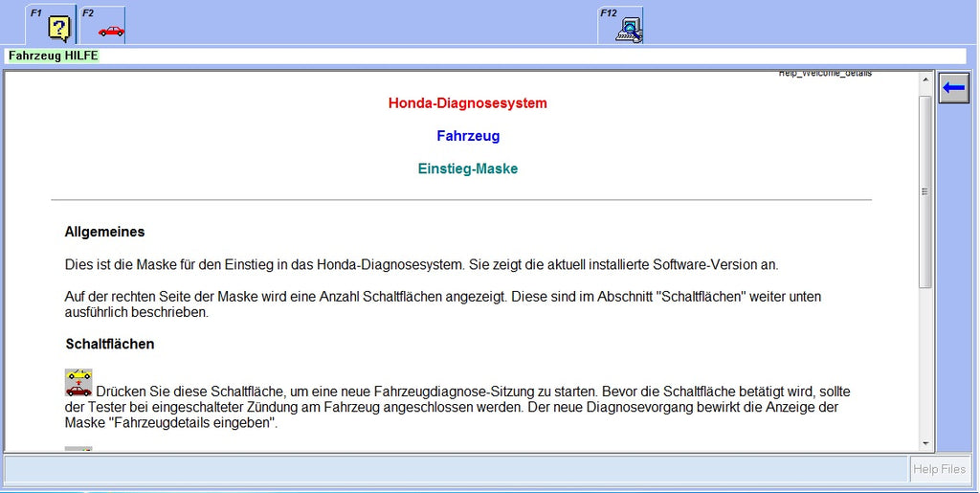
Task: Click the red Honda-Diagnosesystem heading
Action: 467,103
